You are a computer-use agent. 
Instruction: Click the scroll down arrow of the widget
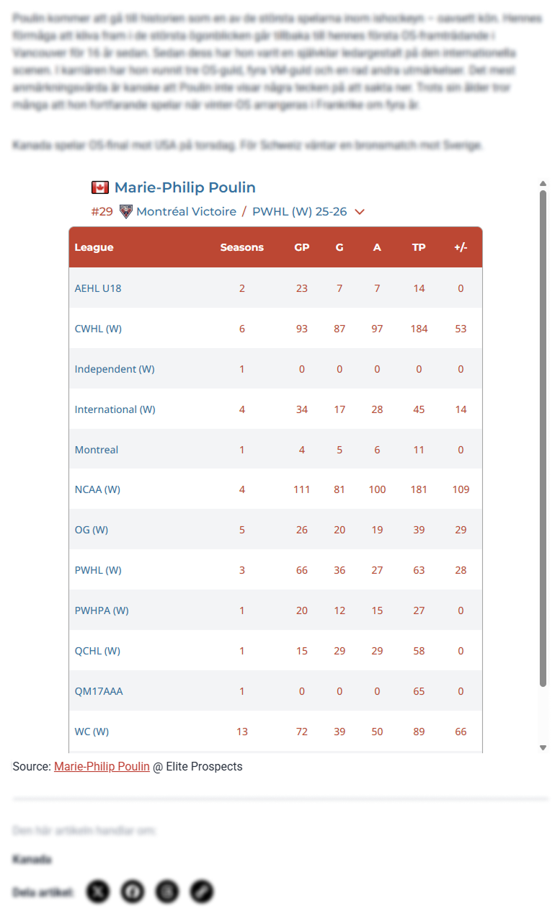[543, 748]
